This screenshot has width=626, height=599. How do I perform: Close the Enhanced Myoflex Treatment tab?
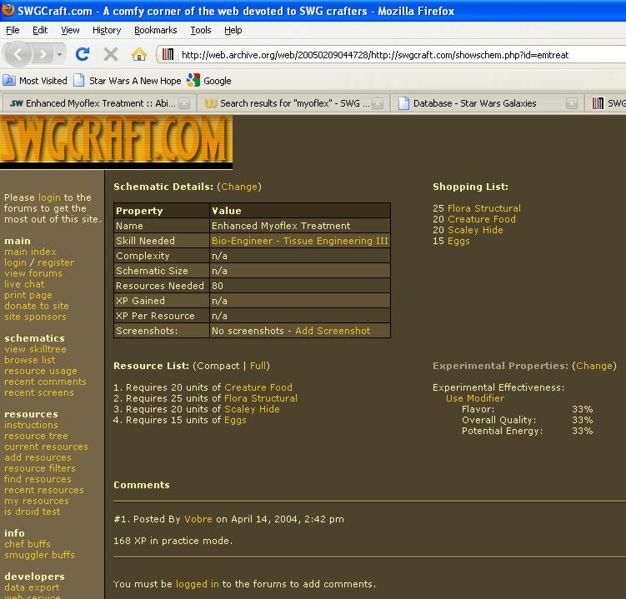(183, 103)
